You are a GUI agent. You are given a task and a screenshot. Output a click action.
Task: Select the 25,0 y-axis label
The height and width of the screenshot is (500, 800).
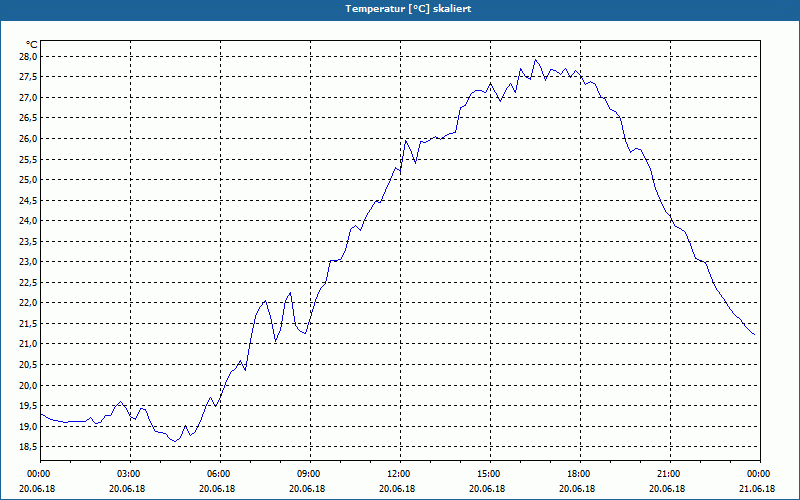[x=29, y=180]
